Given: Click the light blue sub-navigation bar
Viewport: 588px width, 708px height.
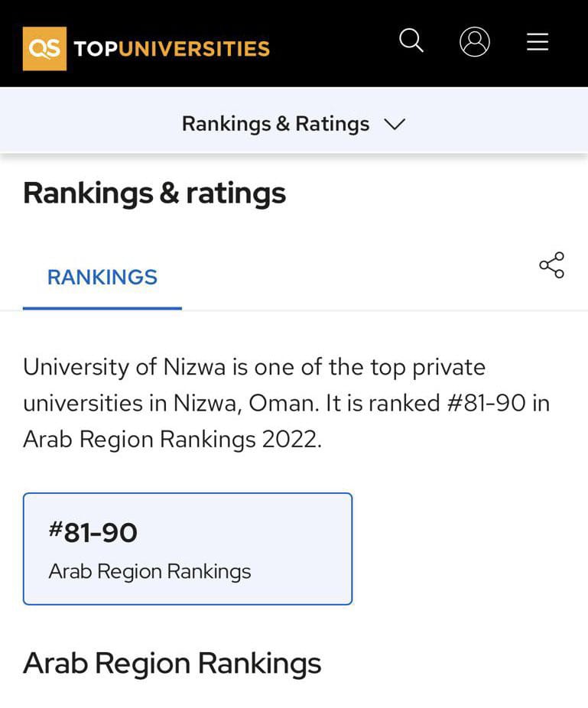Looking at the screenshot, I should coord(294,119).
